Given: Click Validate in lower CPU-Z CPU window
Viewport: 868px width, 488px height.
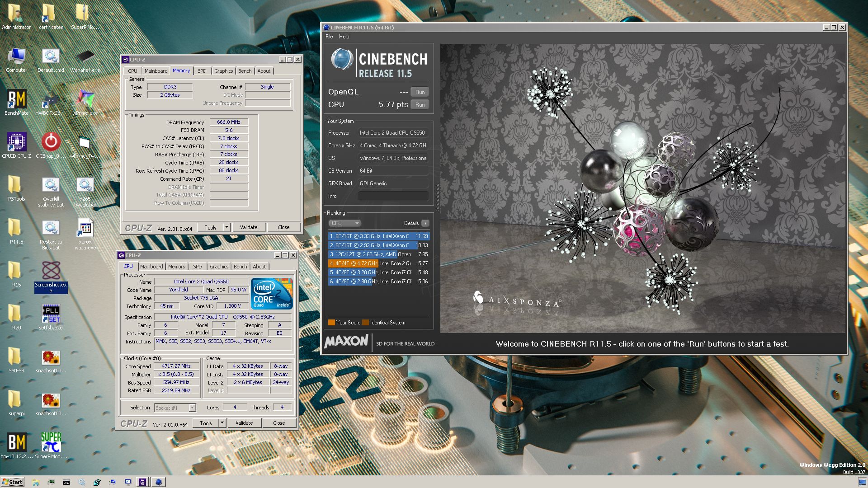Looking at the screenshot, I should 244,423.
